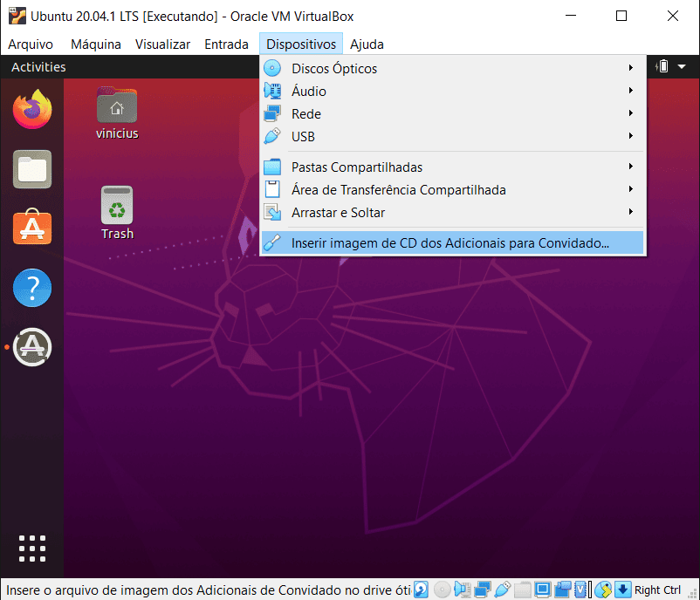Click the network status bar icon
Viewport: 700px width, 600px height.
482,590
